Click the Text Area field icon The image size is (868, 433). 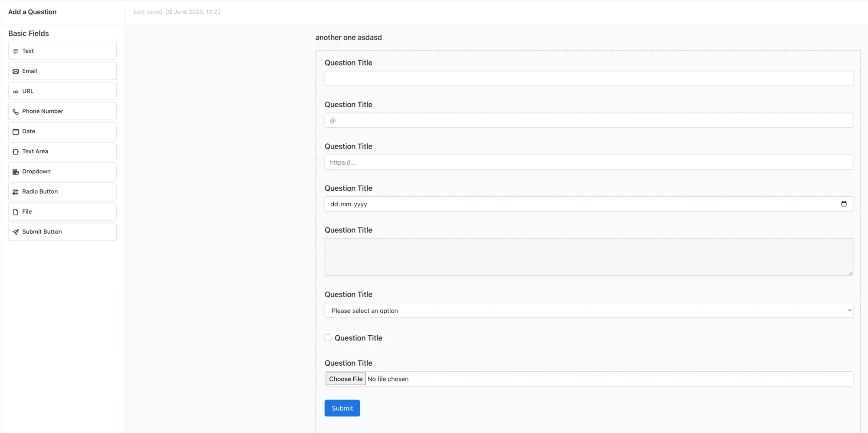pyautogui.click(x=16, y=152)
